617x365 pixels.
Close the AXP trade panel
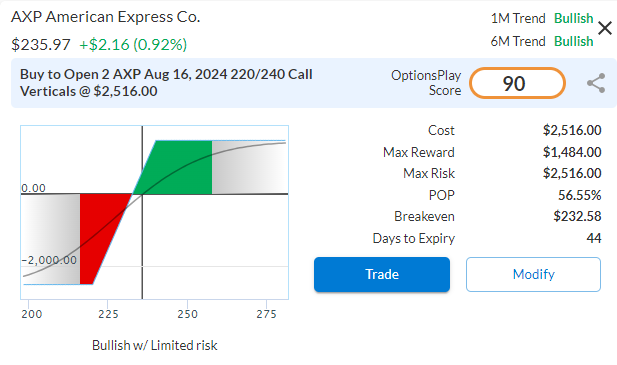tap(605, 28)
